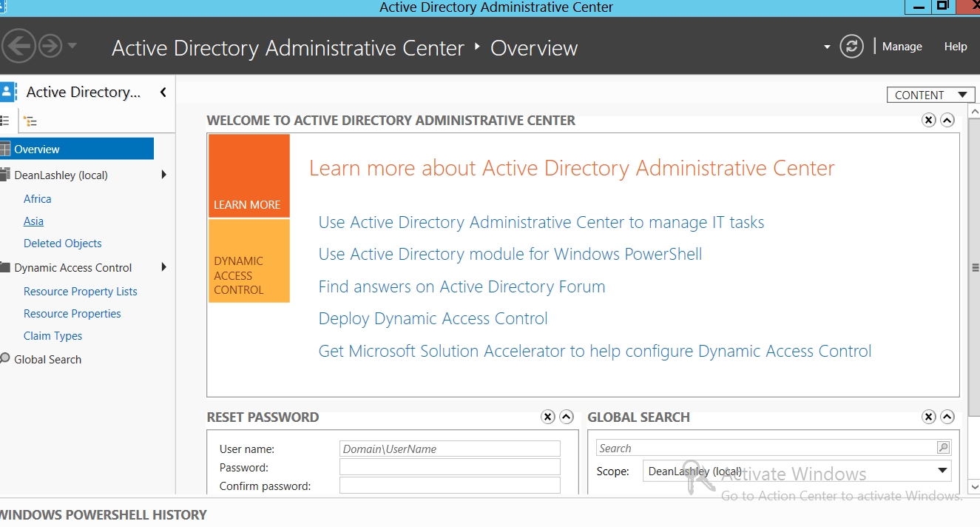Open the Manage menu
Screen dimensions: 980x527
click(902, 47)
